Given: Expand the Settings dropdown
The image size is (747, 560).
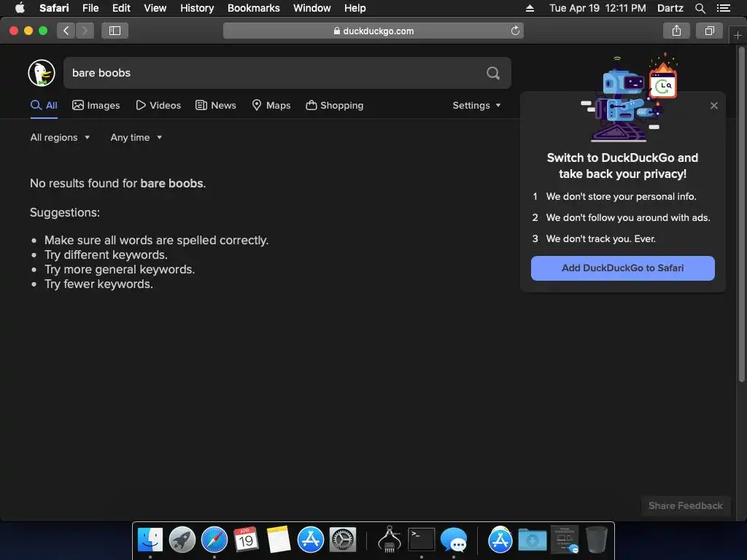Looking at the screenshot, I should (476, 105).
